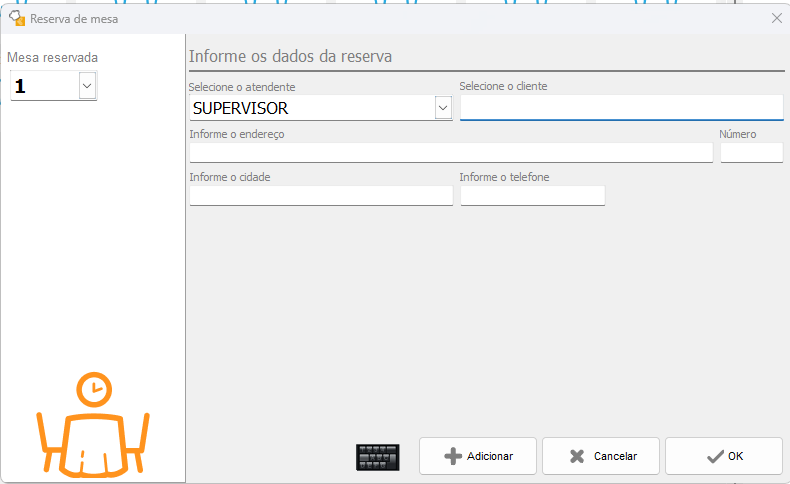Image resolution: width=790 pixels, height=484 pixels.
Task: Focus the Informe o telefone field
Action: click(532, 195)
